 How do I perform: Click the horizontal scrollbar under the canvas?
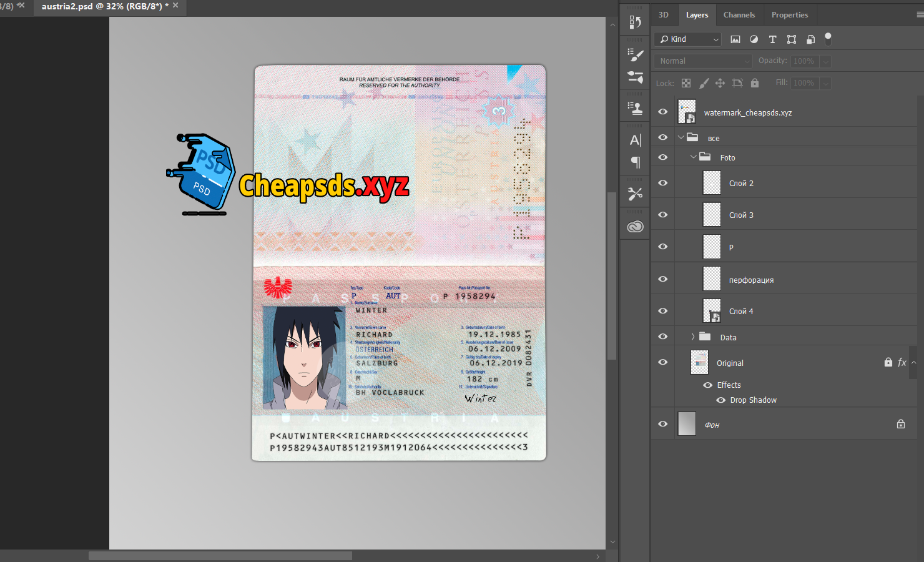[x=220, y=556]
